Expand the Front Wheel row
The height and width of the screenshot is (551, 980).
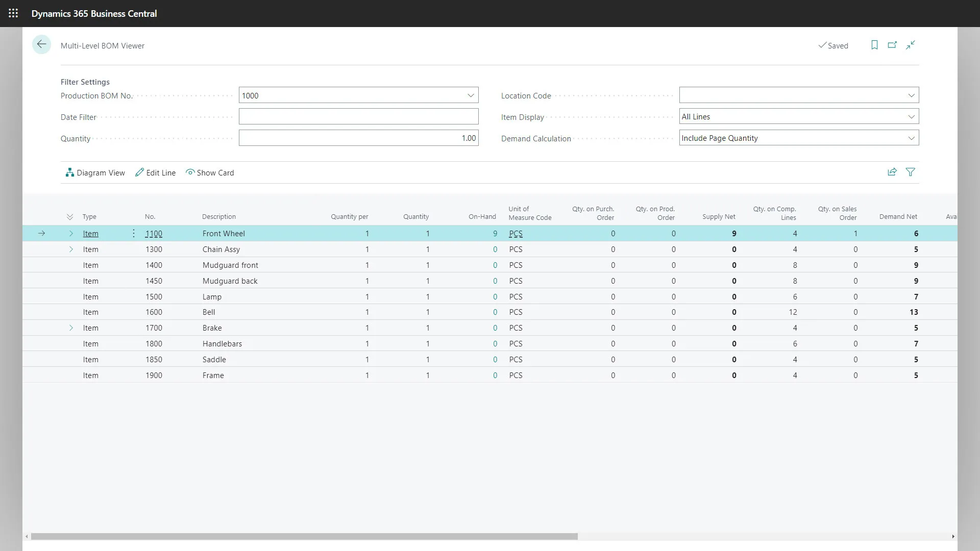[71, 234]
